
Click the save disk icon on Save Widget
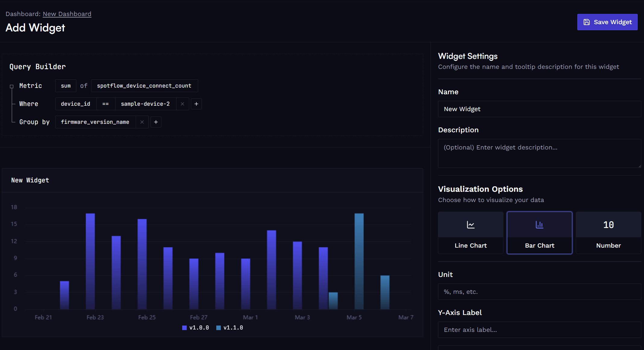[x=587, y=22]
